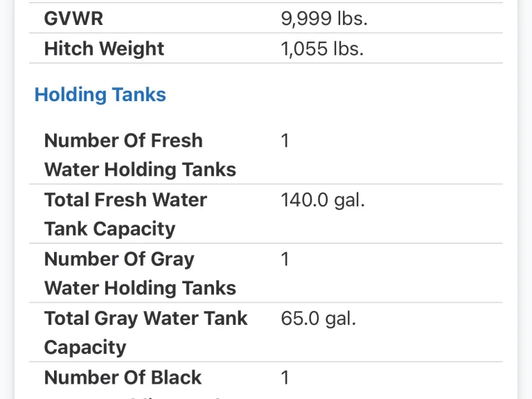
Task: Select the GVWR label
Action: coord(73,18)
